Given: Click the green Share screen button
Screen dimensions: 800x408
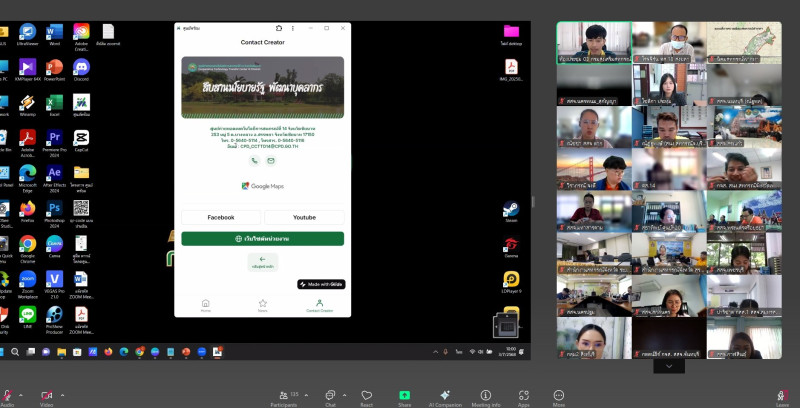Looking at the screenshot, I should [405, 397].
